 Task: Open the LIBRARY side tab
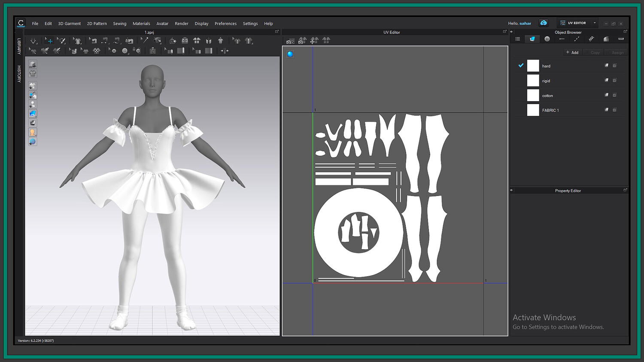click(19, 46)
